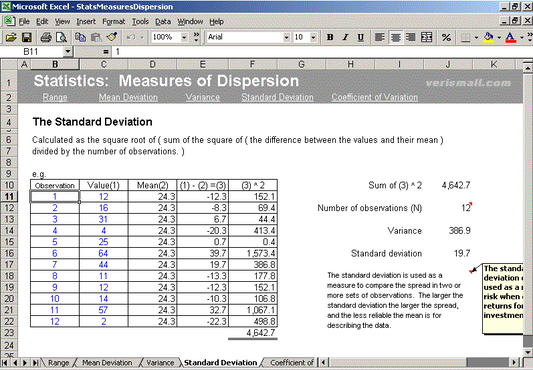Go to next sheet tab arrow
The image size is (533, 370).
click(x=25, y=363)
